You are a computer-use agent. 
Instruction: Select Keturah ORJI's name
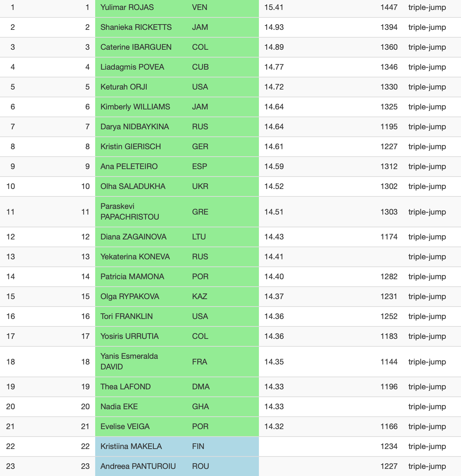click(x=124, y=87)
